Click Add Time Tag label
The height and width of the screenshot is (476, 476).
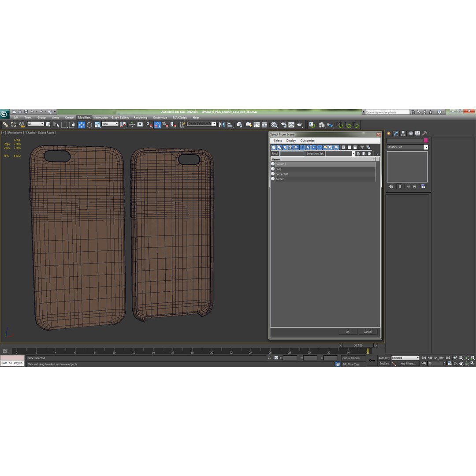coord(351,364)
